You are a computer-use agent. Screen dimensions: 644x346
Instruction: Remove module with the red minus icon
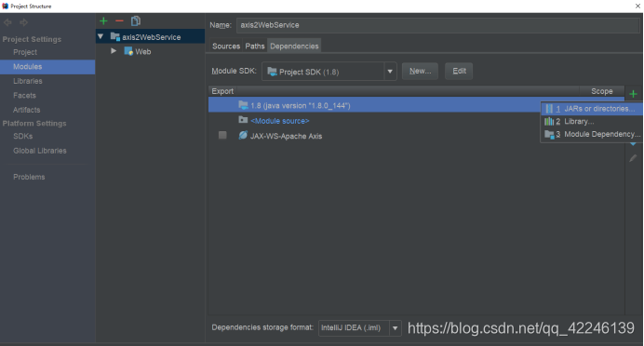119,21
